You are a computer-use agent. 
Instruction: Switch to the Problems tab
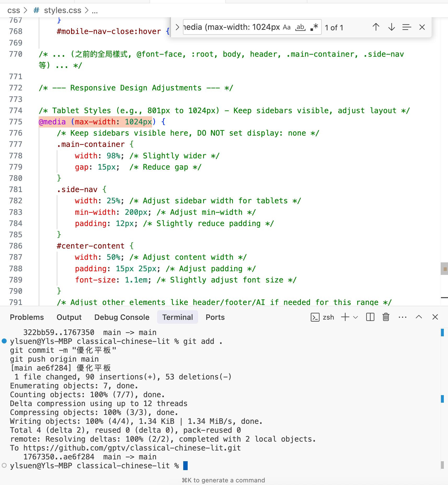pos(27,317)
